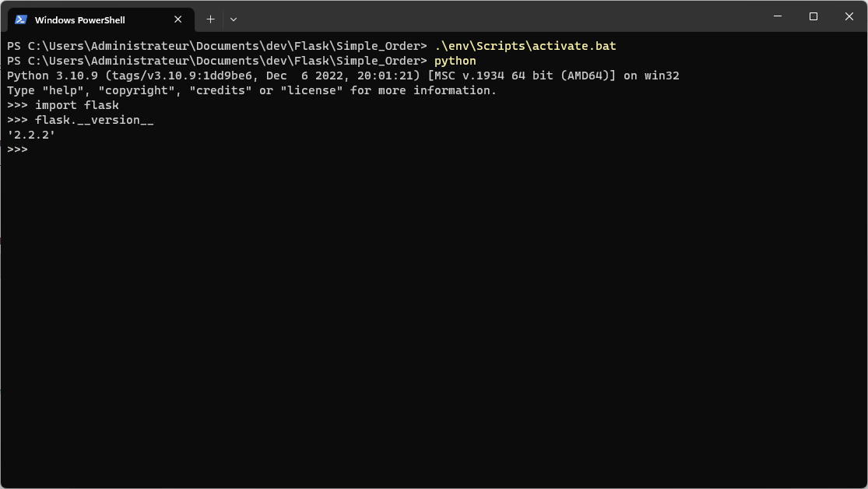Close the Windows PowerShell tab
Screen dimensions: 868x489
(177, 19)
